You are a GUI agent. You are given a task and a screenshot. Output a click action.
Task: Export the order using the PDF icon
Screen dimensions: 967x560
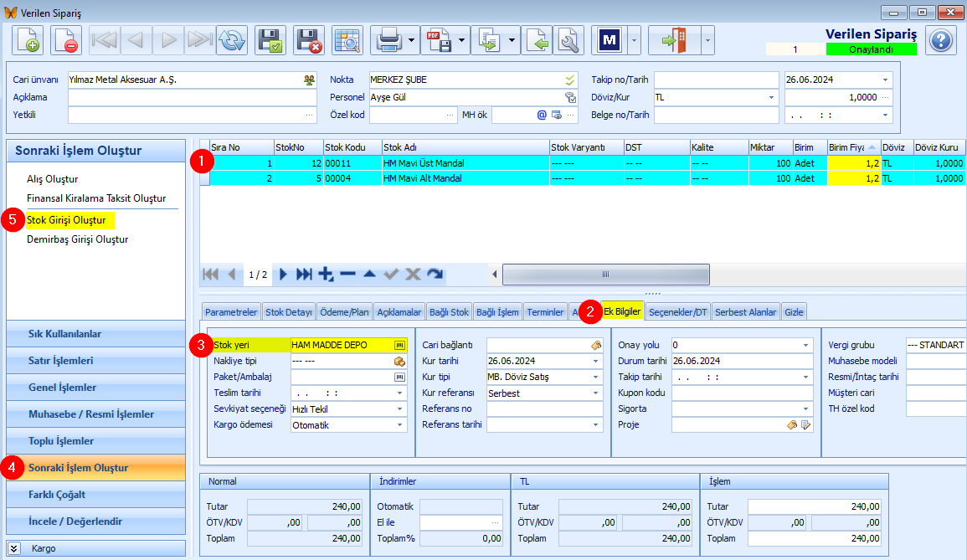coord(439,41)
